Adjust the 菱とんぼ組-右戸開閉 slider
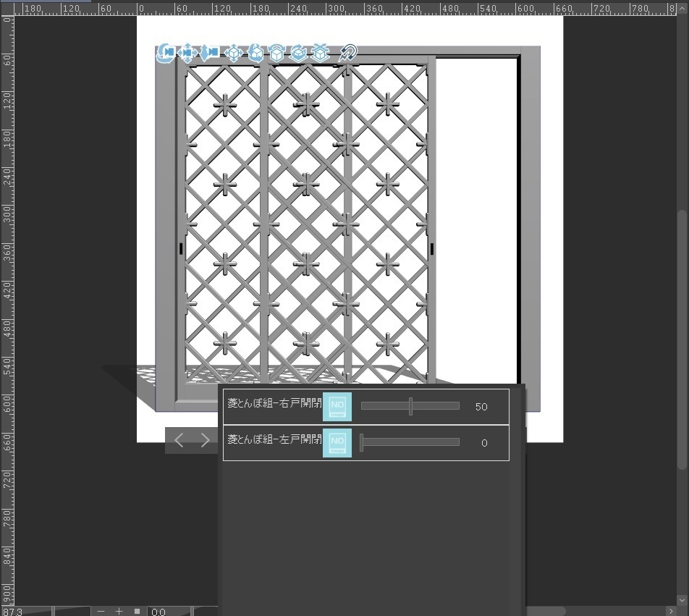The width and height of the screenshot is (689, 616). point(410,406)
